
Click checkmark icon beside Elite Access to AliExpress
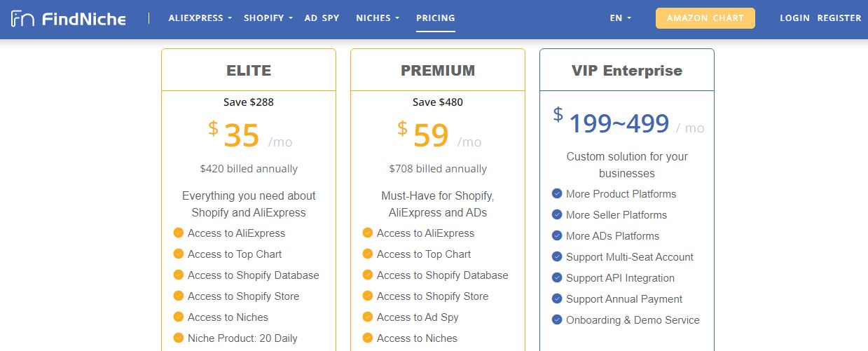[x=179, y=233]
